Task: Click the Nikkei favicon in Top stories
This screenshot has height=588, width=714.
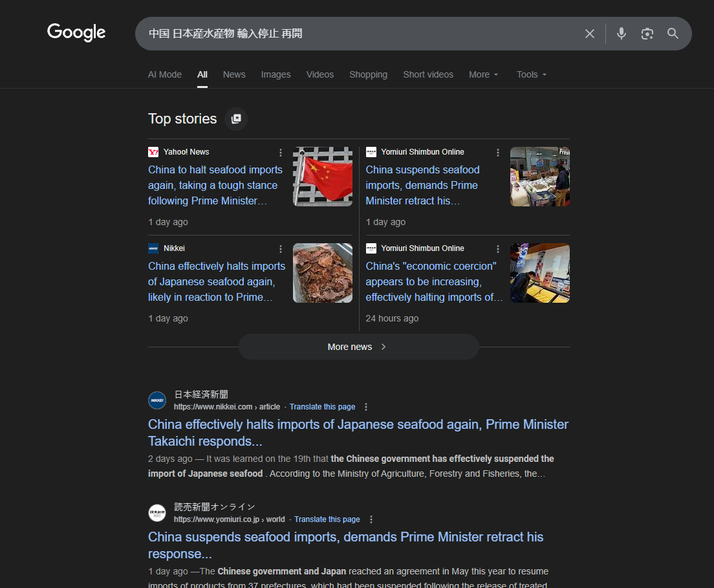Action: pos(153,248)
